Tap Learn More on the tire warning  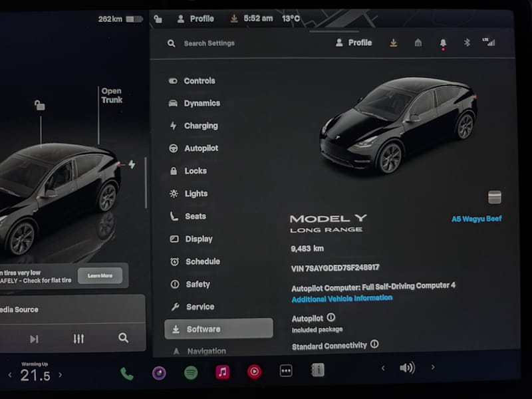[x=100, y=275]
